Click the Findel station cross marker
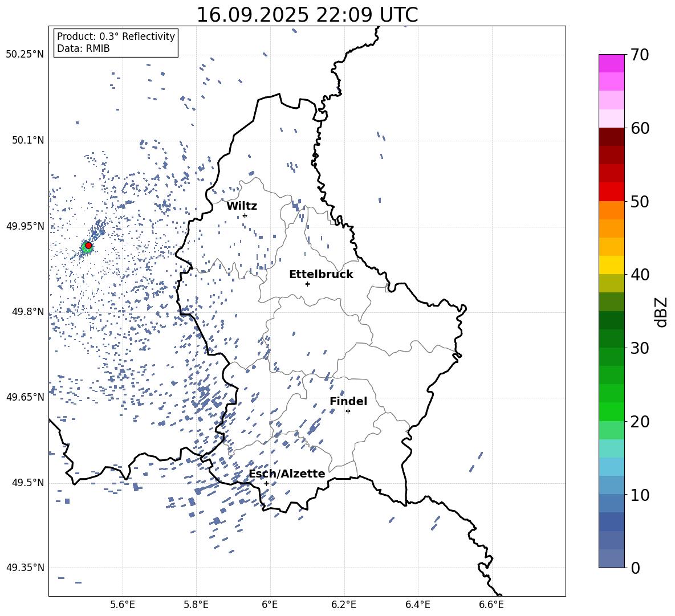The width and height of the screenshot is (675, 616). [x=348, y=411]
